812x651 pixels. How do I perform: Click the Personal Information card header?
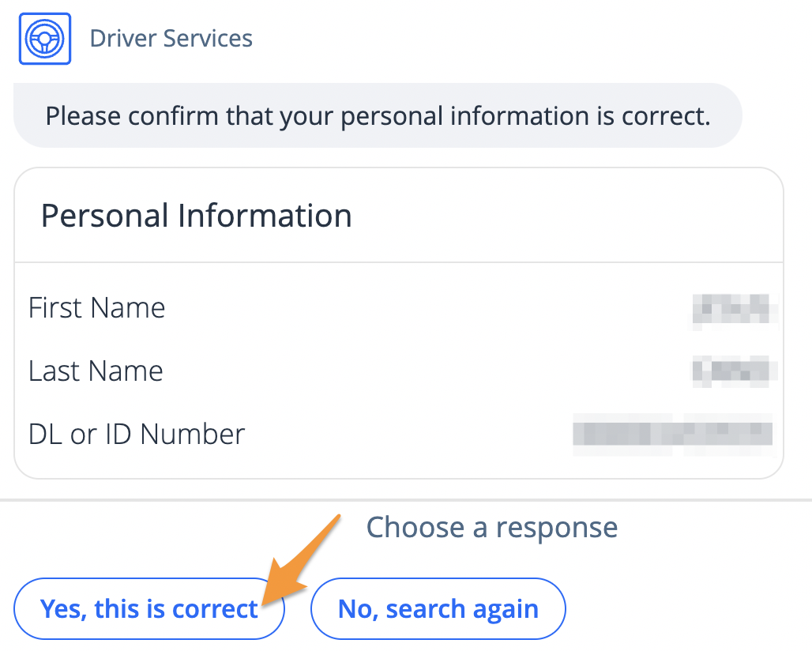click(x=197, y=215)
